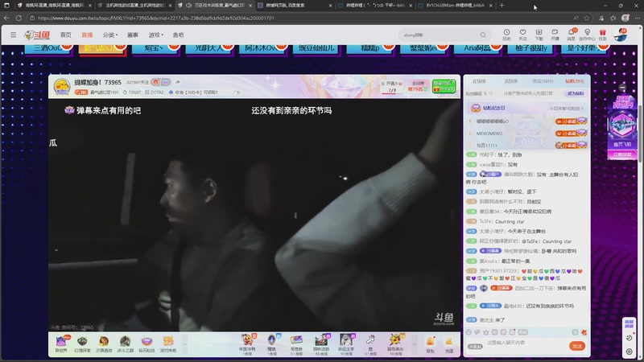The width and height of the screenshot is (644, 362).
Task: Open the 异世界 activity icon
Action: pos(61,344)
